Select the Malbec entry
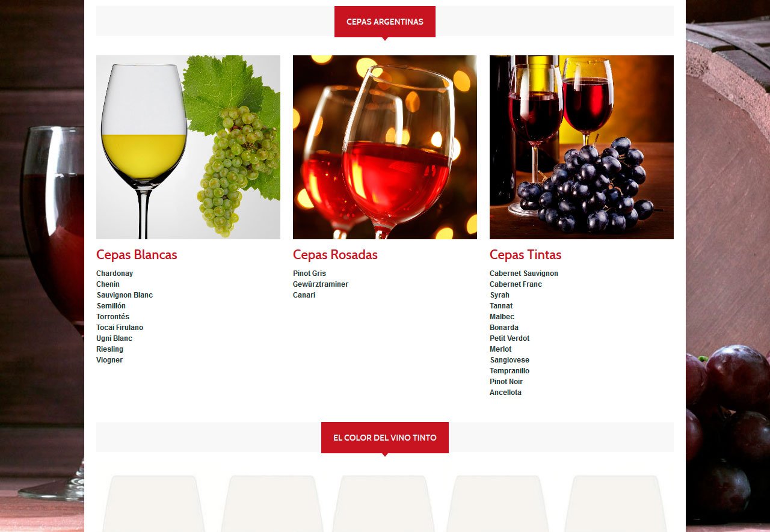The width and height of the screenshot is (770, 532). click(x=502, y=317)
